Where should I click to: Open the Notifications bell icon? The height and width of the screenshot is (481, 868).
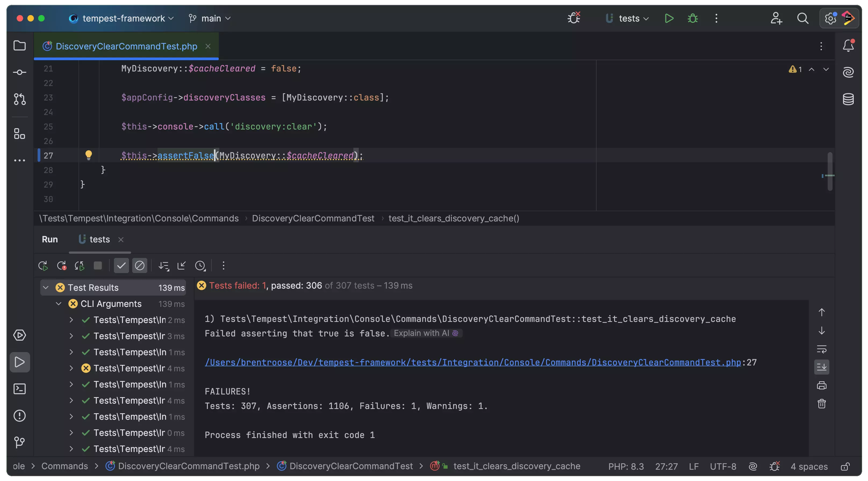point(848,45)
